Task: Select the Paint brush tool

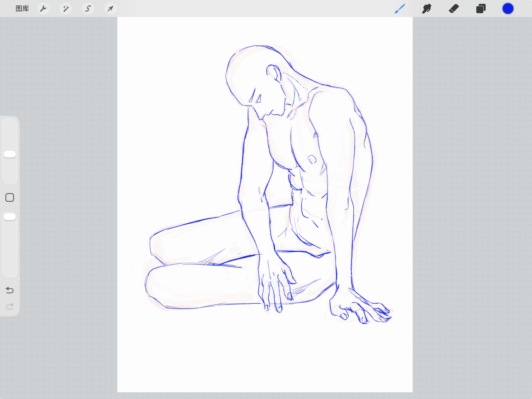Action: 400,9
